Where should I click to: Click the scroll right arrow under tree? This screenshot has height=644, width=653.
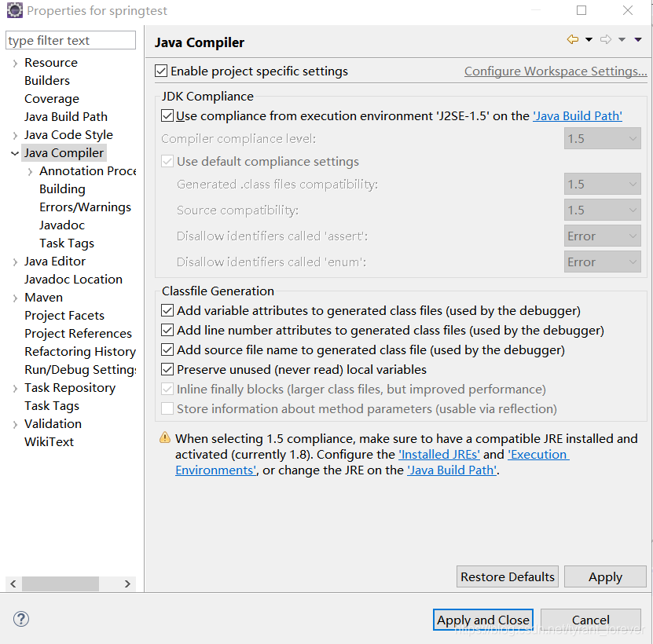coord(127,584)
